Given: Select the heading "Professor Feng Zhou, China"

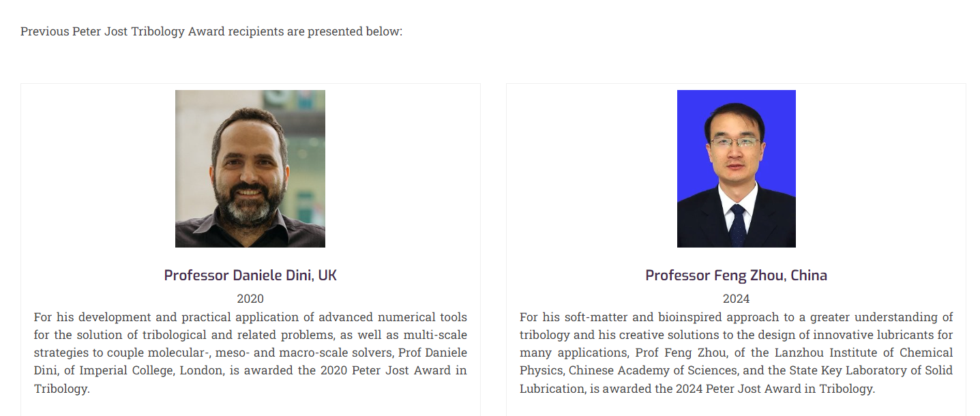Looking at the screenshot, I should click(736, 276).
